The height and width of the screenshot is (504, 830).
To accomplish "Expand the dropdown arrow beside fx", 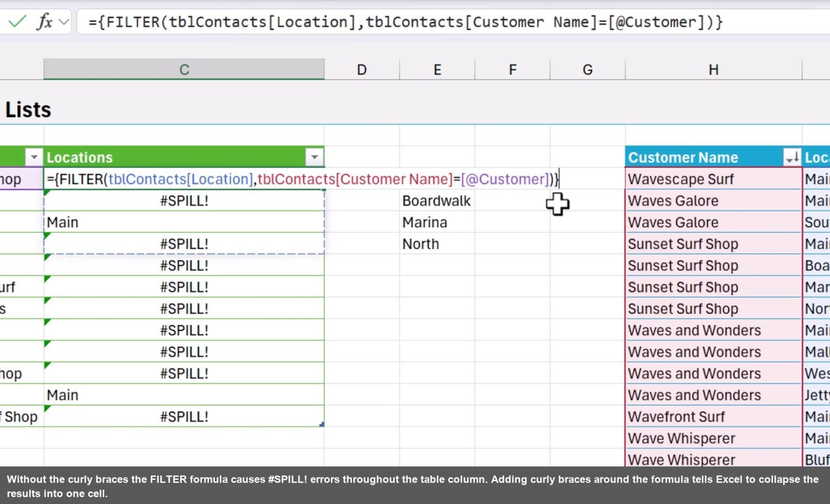I will tap(64, 22).
